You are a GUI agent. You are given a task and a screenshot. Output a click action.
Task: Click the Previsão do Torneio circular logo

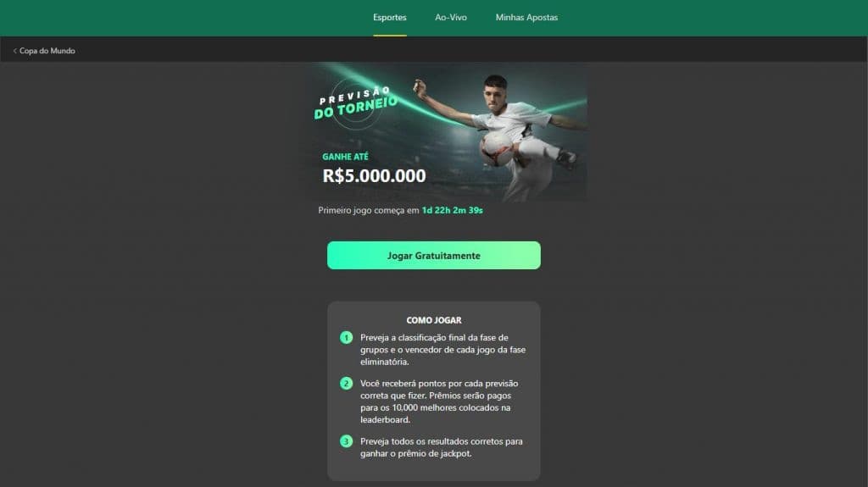pos(356,103)
